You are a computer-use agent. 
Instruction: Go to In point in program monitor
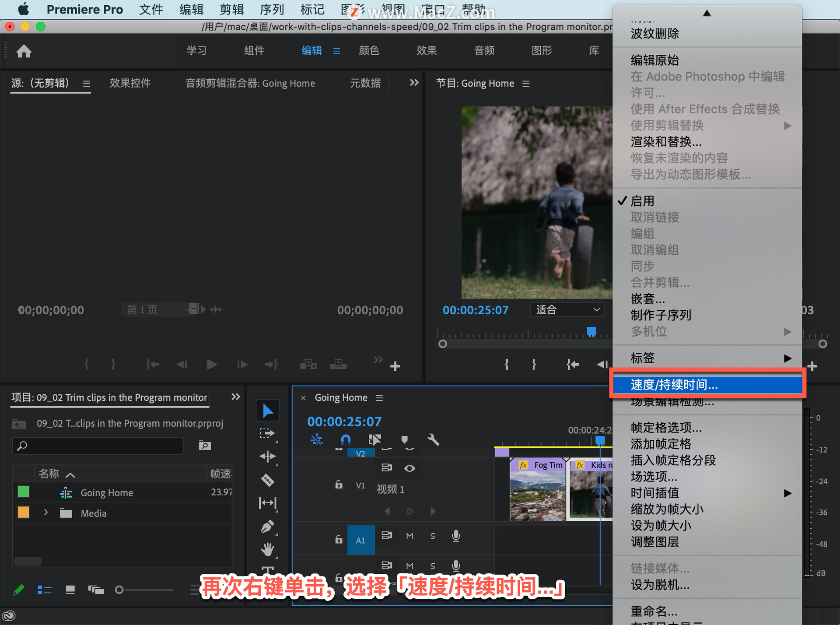click(573, 364)
